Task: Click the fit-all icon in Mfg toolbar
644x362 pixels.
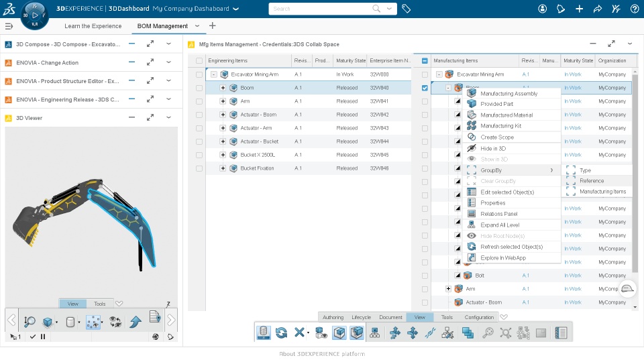Action: tap(506, 333)
